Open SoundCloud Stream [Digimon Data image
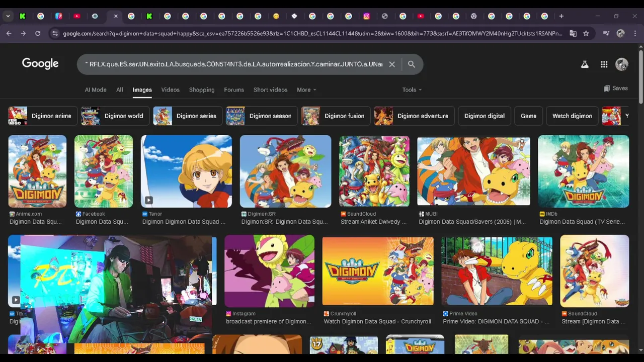This screenshot has height=362, width=644. click(594, 271)
